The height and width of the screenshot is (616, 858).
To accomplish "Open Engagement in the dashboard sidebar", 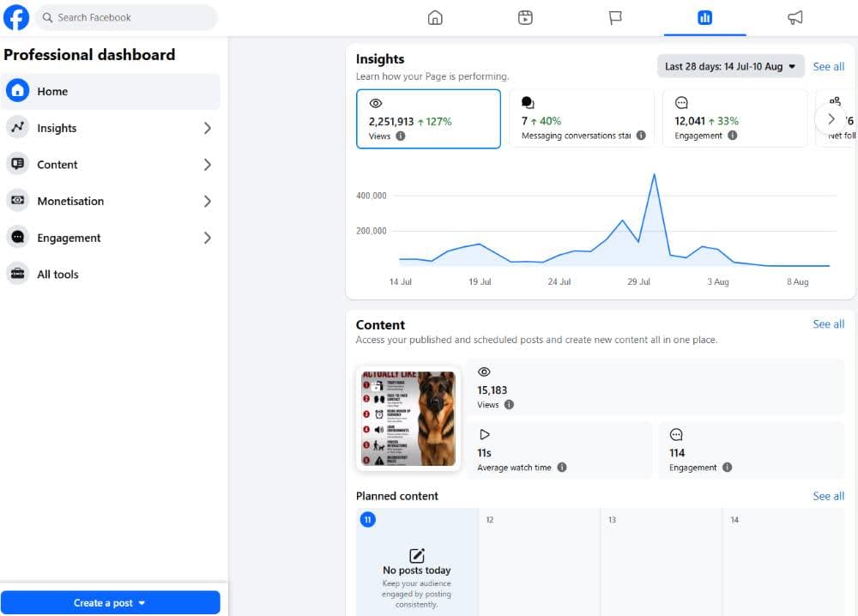I will click(x=111, y=238).
